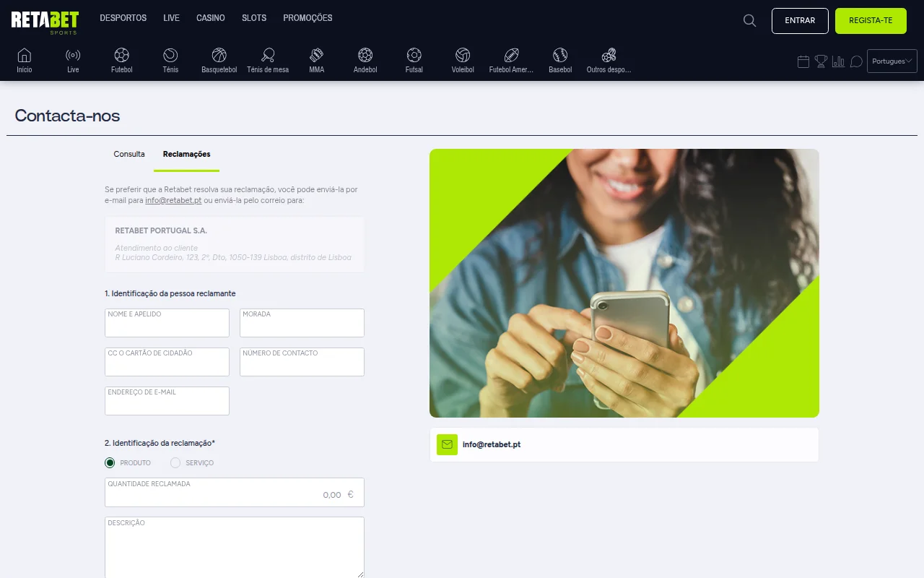Open the Casino menu
This screenshot has width=924, height=578.
(211, 18)
